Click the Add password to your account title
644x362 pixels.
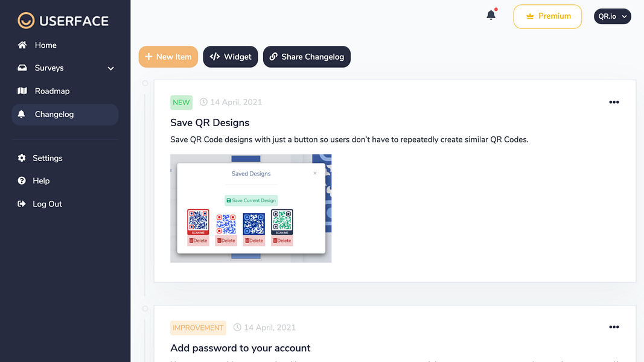(x=240, y=348)
